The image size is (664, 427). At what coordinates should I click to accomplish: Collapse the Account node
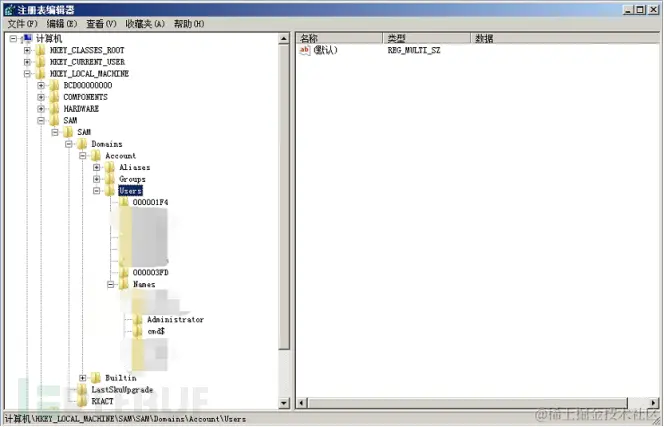click(x=83, y=156)
